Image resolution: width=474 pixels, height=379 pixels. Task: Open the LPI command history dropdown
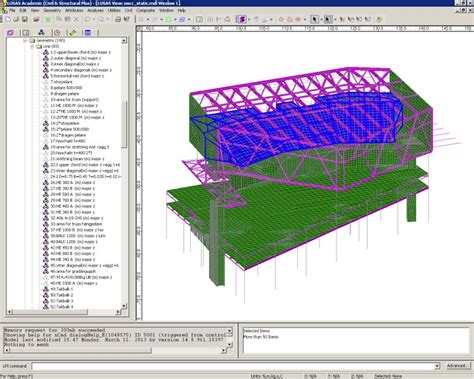coord(437,366)
